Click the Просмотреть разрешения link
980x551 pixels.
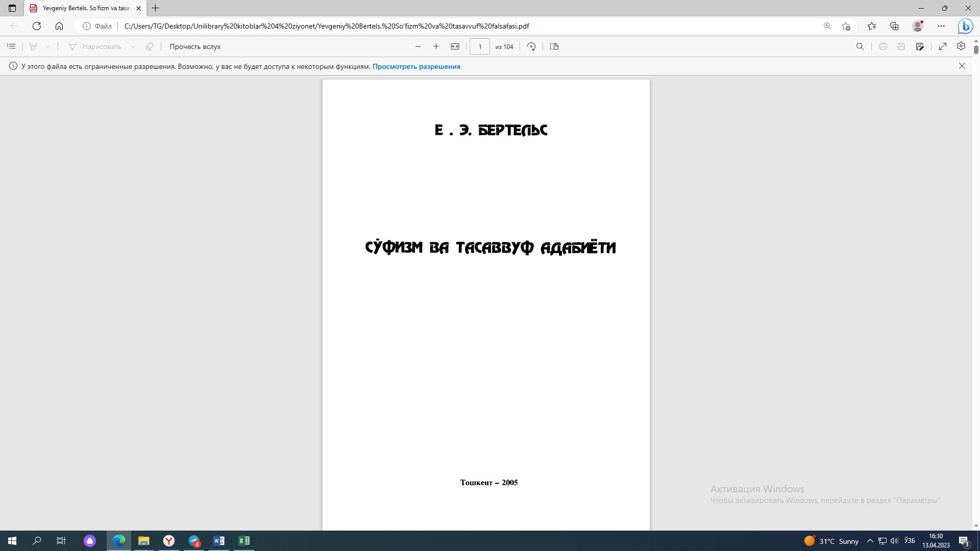[x=416, y=66]
